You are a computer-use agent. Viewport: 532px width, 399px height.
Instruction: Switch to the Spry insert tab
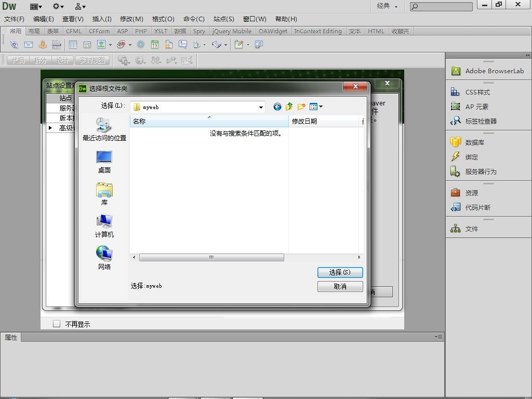(199, 31)
